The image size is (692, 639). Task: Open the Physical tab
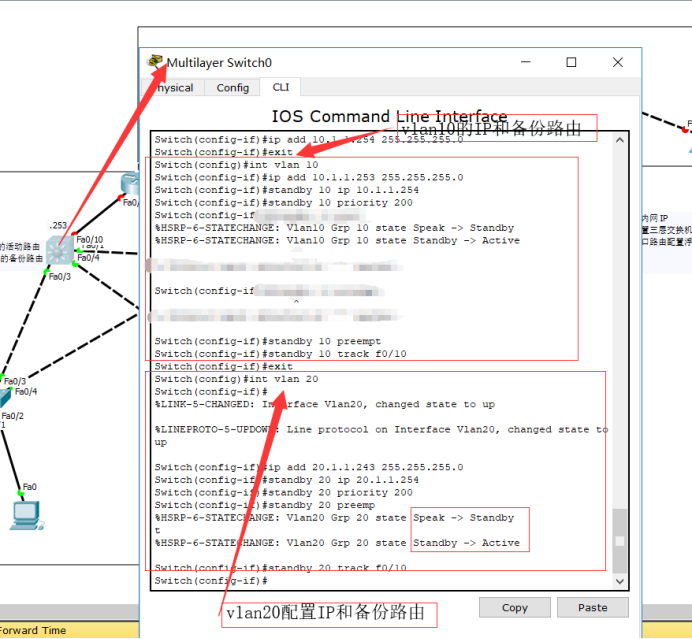(x=173, y=87)
